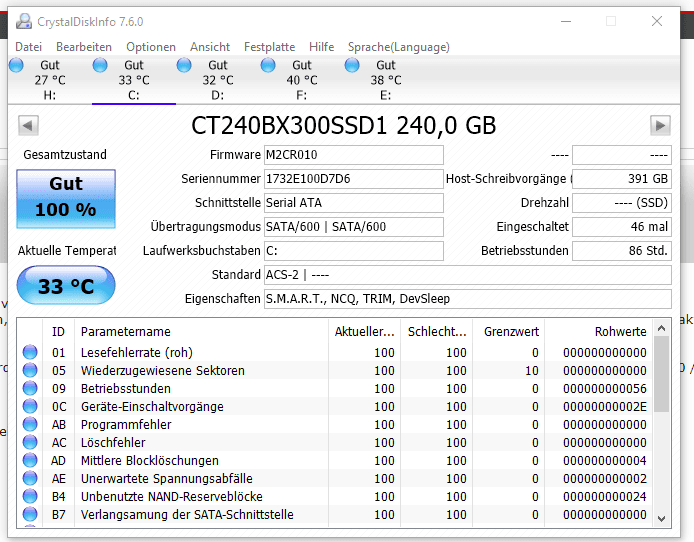This screenshot has width=694, height=542.
Task: Click Drehzahl value ---- (SSD)
Action: pos(622,203)
